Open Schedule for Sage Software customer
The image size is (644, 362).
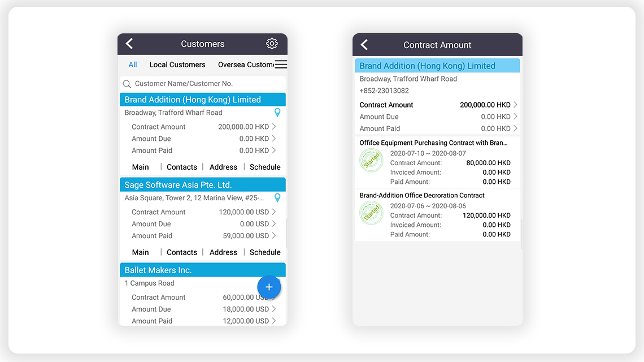pos(265,252)
